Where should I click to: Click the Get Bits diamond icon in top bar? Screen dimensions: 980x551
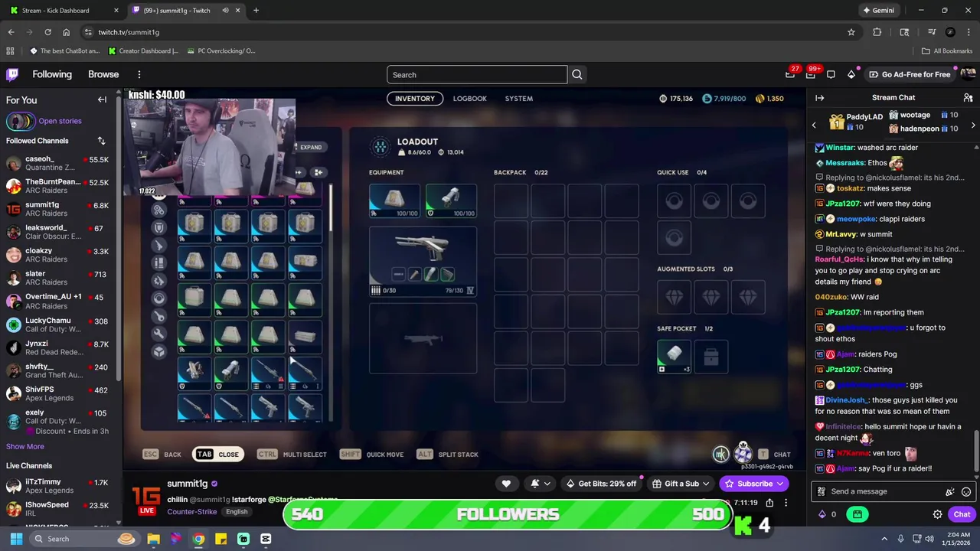click(851, 74)
